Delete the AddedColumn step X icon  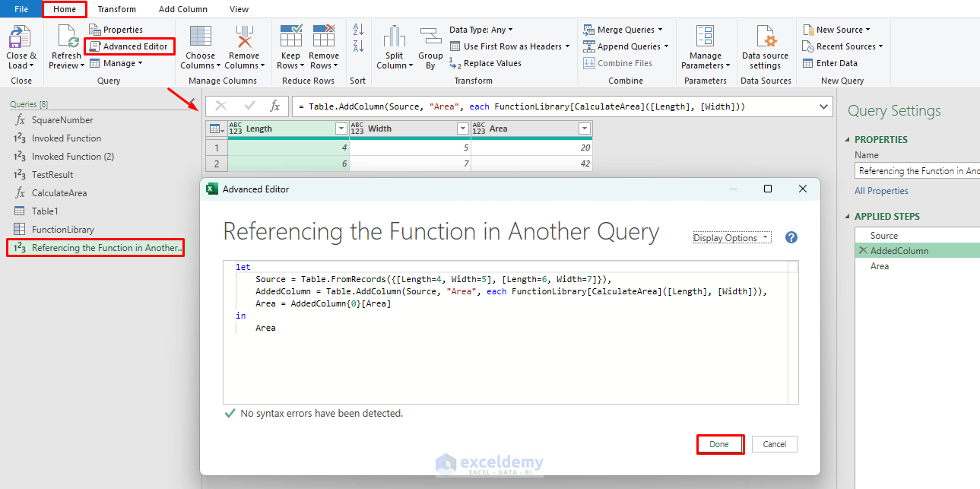coord(862,250)
